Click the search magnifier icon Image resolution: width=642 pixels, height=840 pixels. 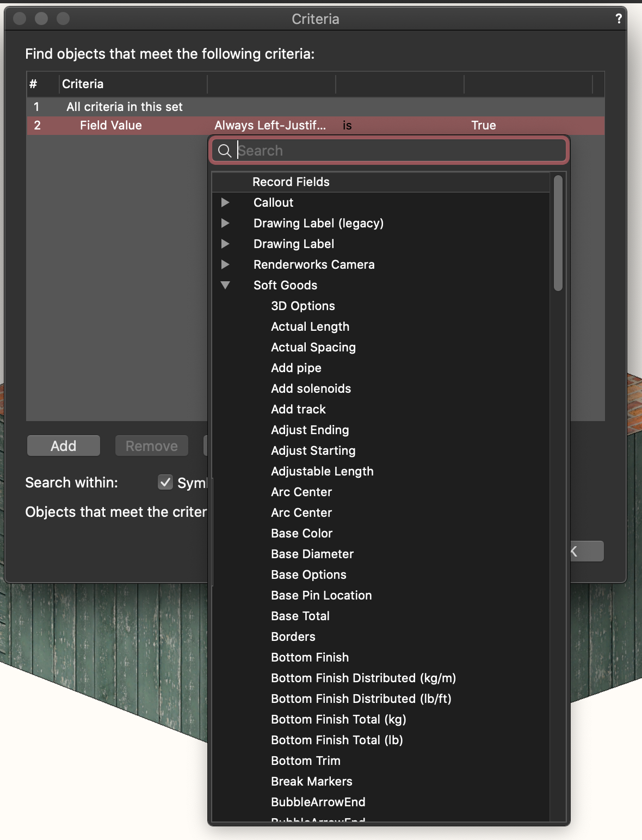[x=224, y=151]
